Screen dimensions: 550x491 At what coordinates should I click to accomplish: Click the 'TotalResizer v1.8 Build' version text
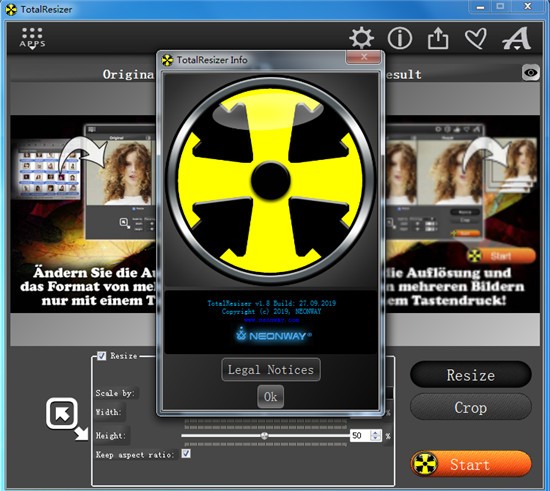point(271,303)
